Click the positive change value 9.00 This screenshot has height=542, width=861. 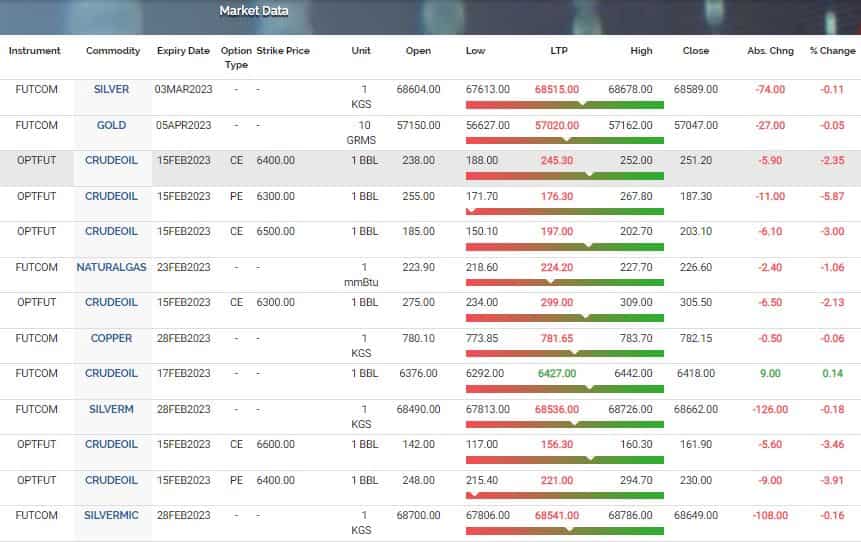pyautogui.click(x=770, y=373)
